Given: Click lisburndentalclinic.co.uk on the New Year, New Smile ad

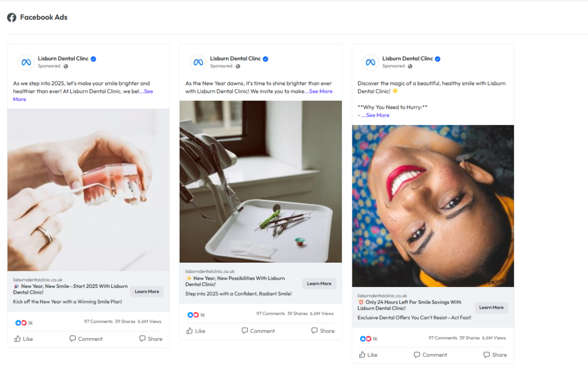Looking at the screenshot, I should pos(38,280).
